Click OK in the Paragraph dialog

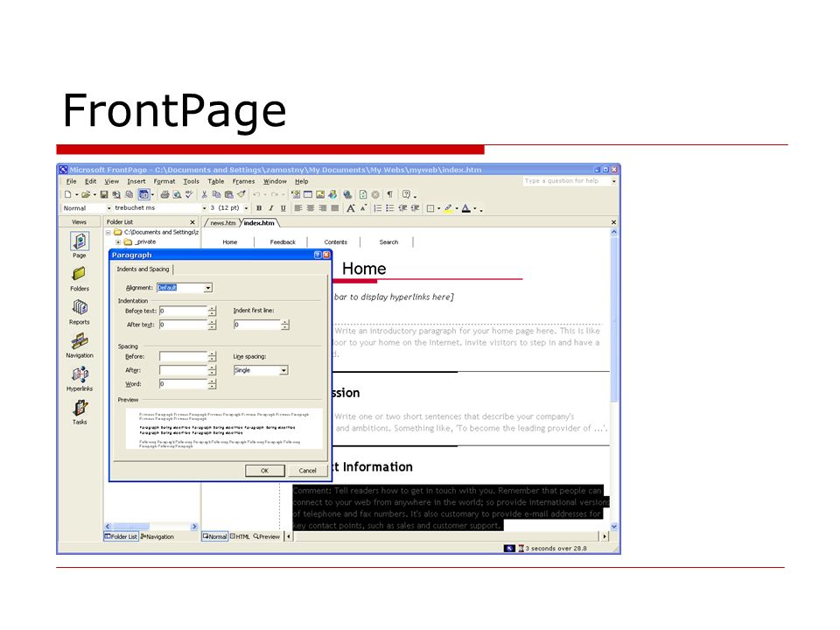pyautogui.click(x=264, y=471)
